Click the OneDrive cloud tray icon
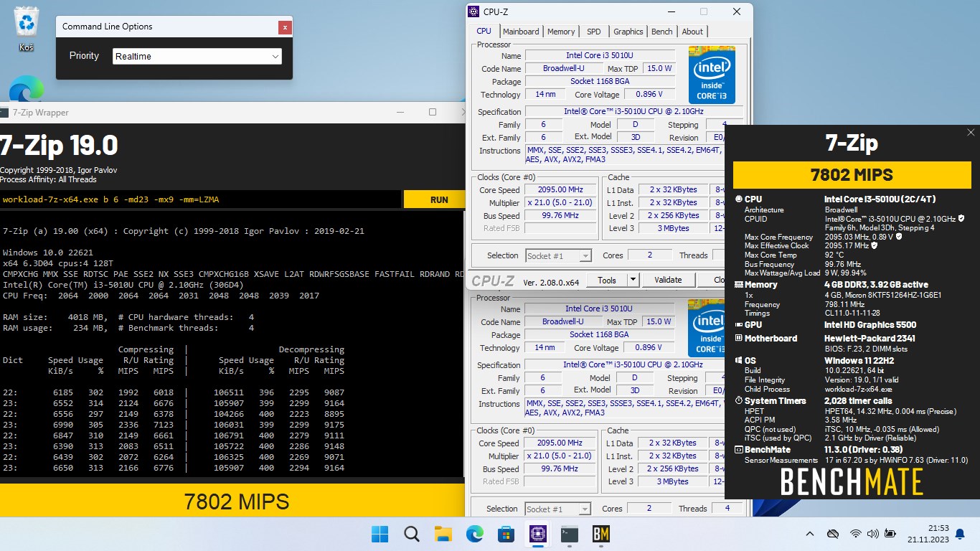 (x=833, y=534)
